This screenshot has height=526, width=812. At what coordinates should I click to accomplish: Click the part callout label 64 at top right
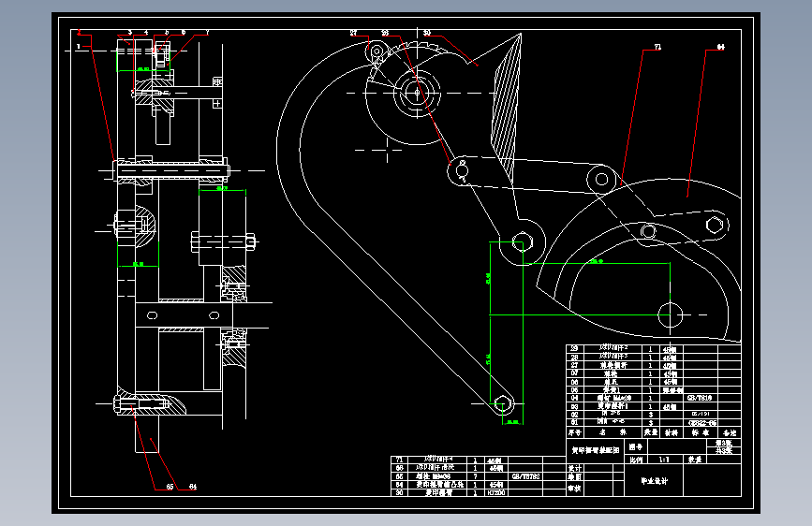(x=720, y=47)
